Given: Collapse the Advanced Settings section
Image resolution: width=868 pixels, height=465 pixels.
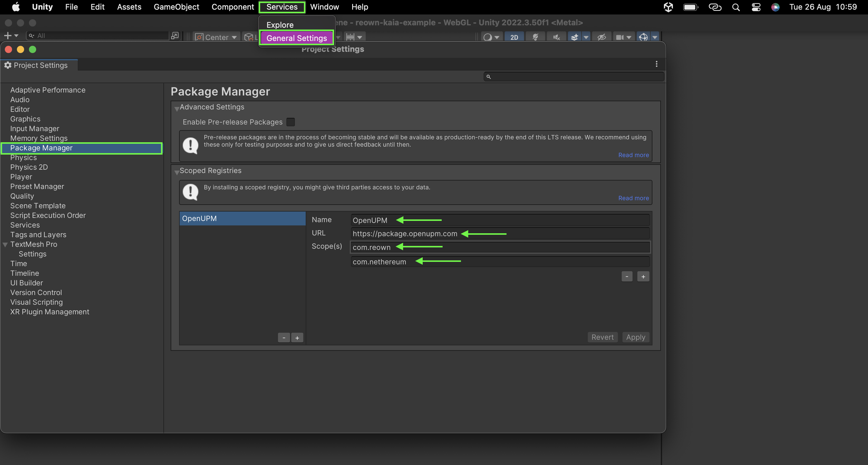Looking at the screenshot, I should (x=177, y=108).
